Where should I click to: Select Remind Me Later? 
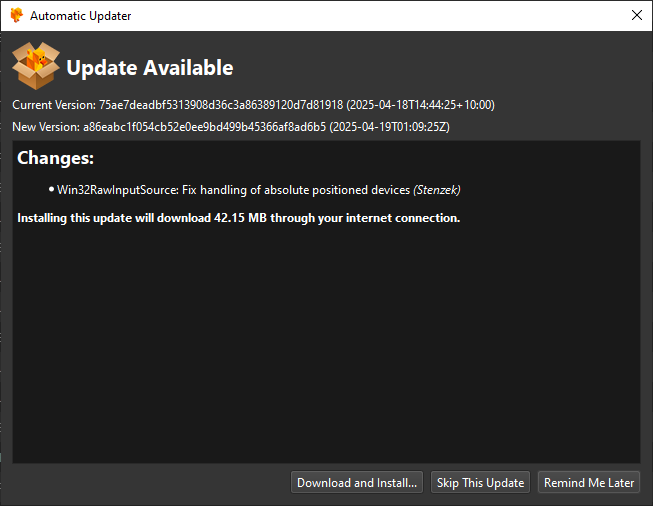(589, 482)
